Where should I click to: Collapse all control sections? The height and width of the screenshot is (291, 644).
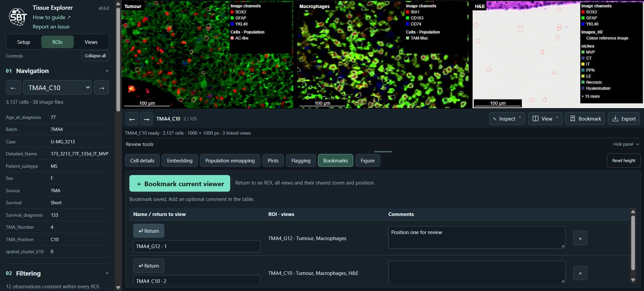point(95,56)
